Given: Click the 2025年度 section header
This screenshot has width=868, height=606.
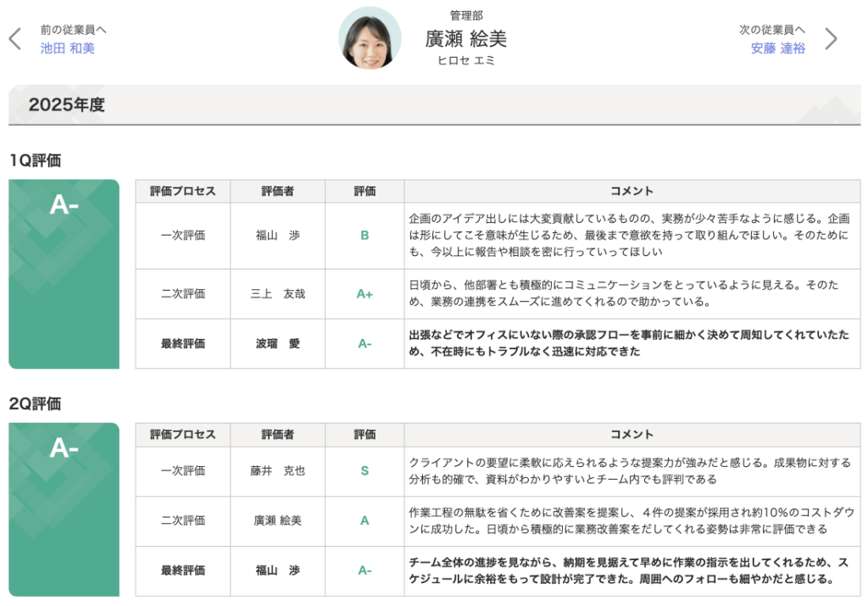Looking at the screenshot, I should (x=67, y=105).
